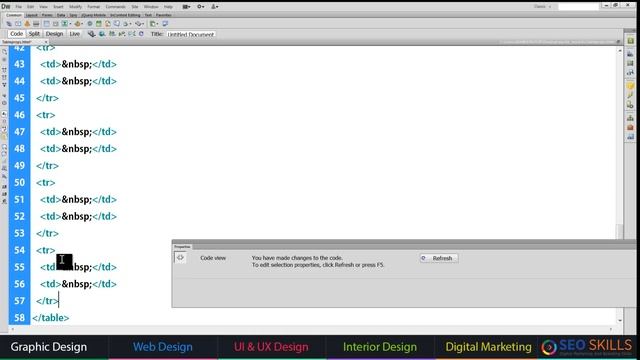The height and width of the screenshot is (360, 640).
Task: Switch to the Favorites insert tab
Action: pos(163,15)
